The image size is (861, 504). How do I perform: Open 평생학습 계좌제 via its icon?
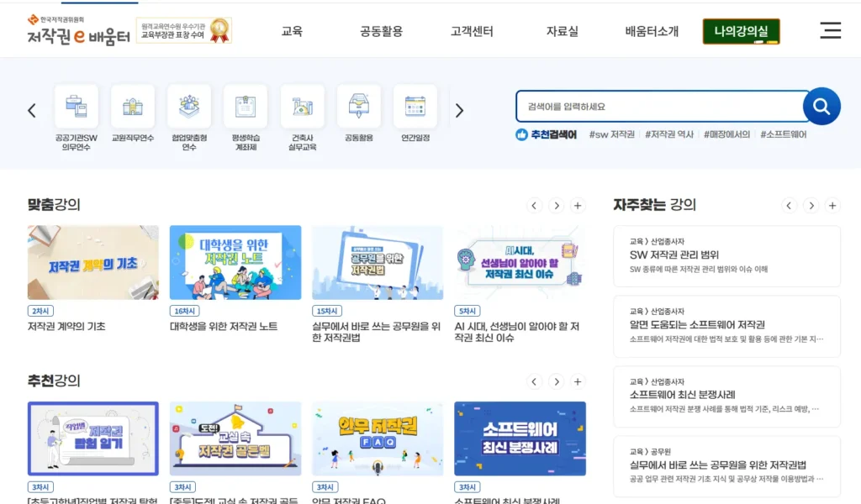[x=246, y=105]
